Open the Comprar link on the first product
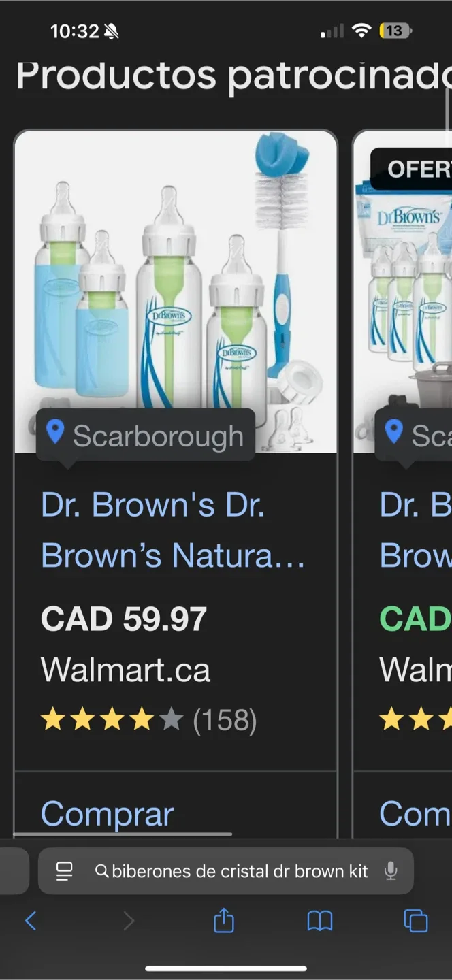Viewport: 452px width, 980px height. click(x=106, y=814)
